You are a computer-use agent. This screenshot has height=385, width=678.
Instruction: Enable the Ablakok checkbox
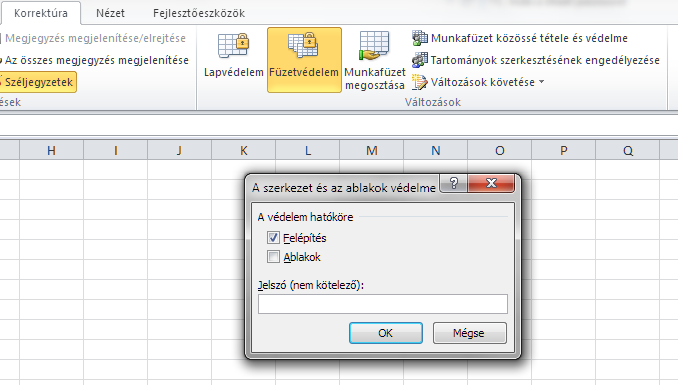click(273, 257)
